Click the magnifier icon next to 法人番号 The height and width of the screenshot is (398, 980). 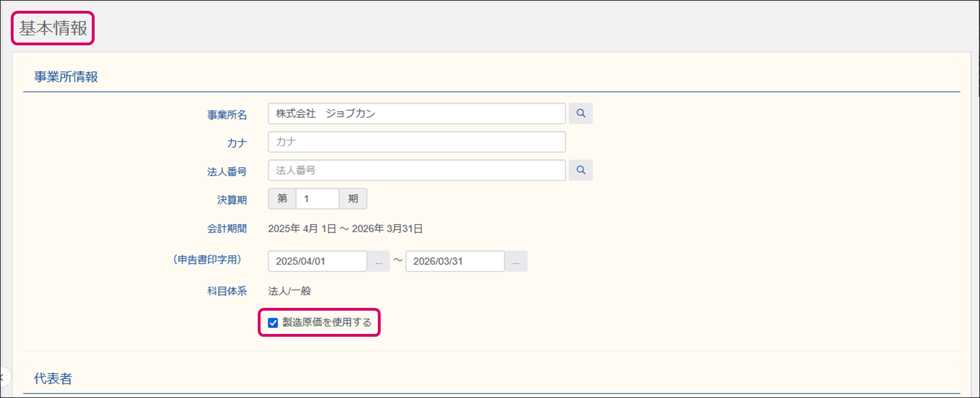tap(581, 170)
